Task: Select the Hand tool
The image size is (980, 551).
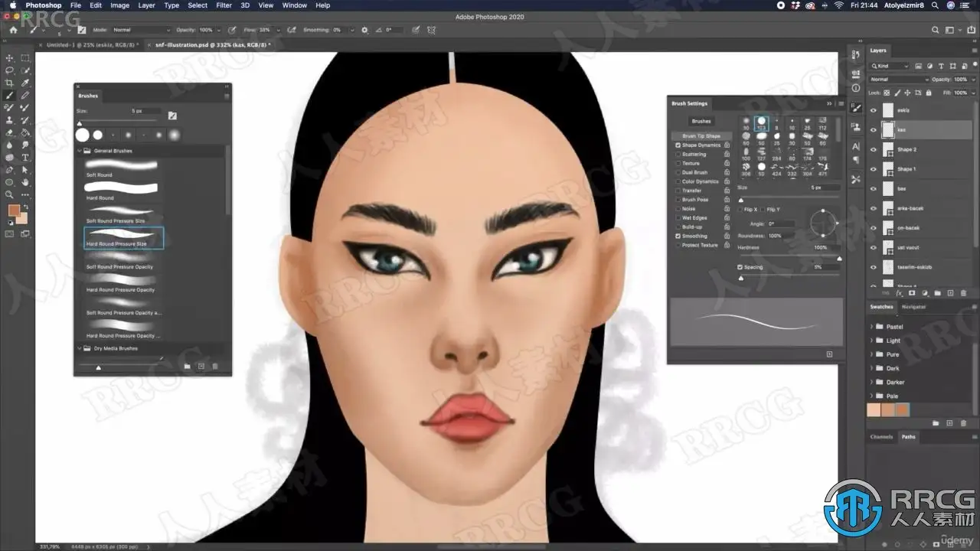Action: point(25,182)
